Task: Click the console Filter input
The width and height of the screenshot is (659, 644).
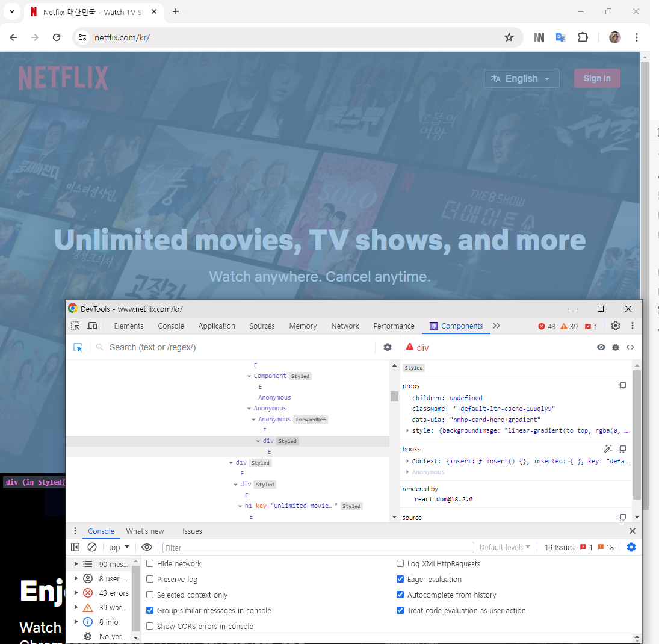Action: tap(318, 547)
